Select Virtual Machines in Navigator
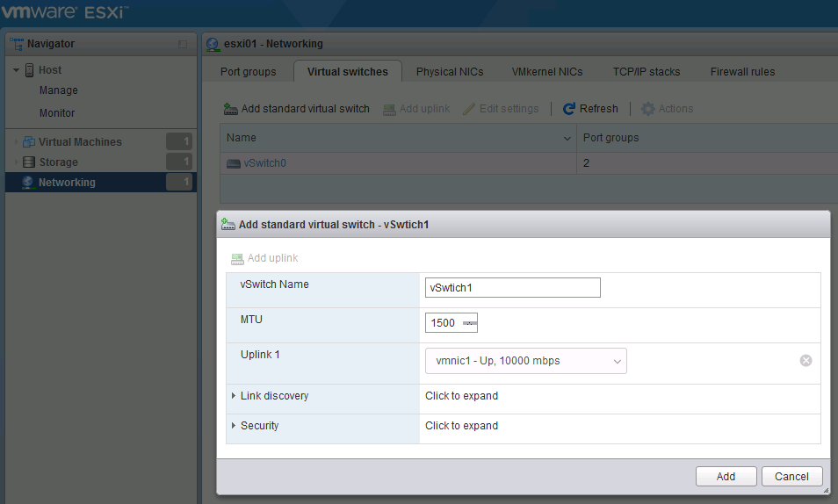The image size is (838, 504). 80,141
